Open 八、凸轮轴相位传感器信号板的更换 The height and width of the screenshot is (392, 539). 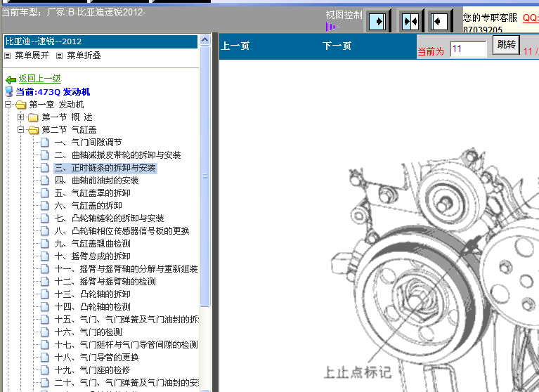(122, 231)
